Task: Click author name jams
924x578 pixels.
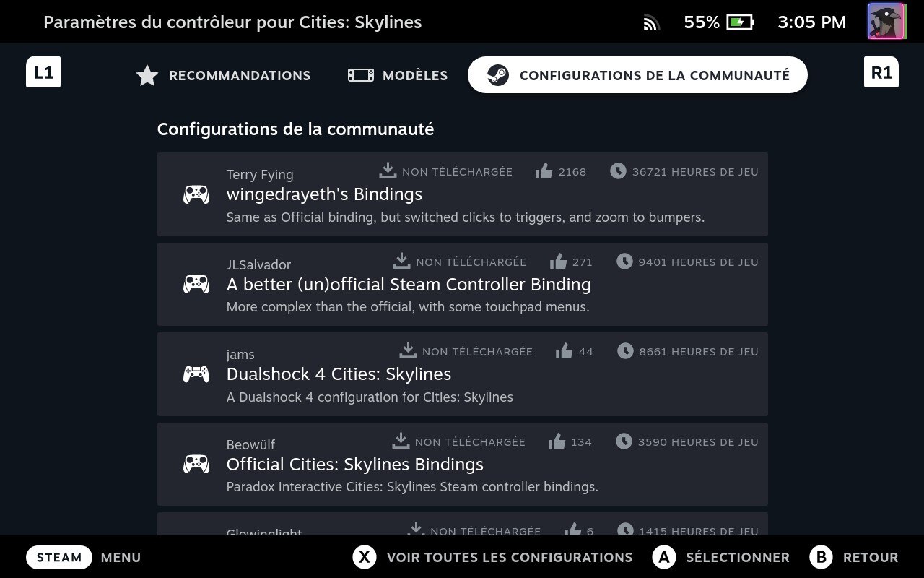Action: click(x=240, y=355)
